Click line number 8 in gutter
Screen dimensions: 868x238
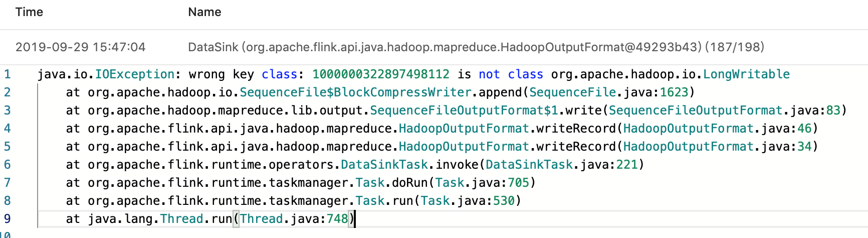click(7, 201)
